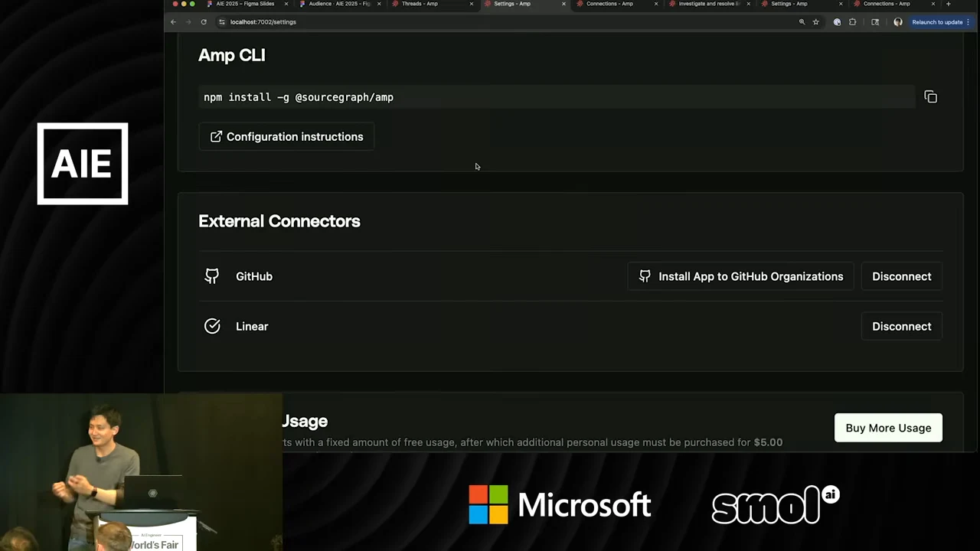Screen dimensions: 980x551
Task: Click the Amp CLI heading
Action: click(232, 55)
